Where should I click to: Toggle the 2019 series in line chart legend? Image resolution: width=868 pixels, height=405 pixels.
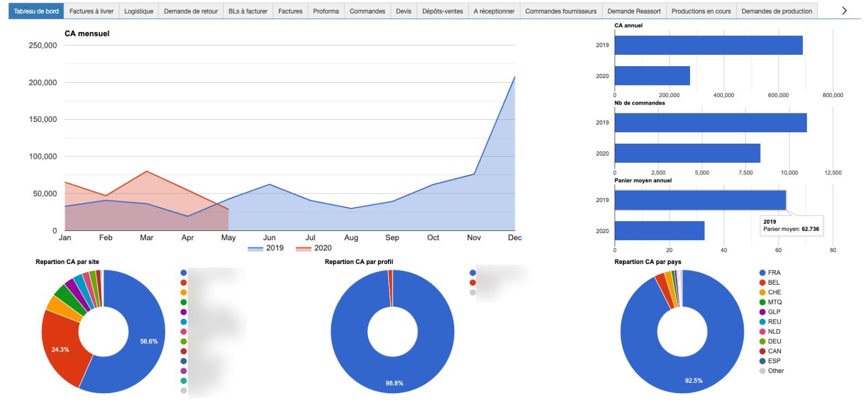(266, 248)
